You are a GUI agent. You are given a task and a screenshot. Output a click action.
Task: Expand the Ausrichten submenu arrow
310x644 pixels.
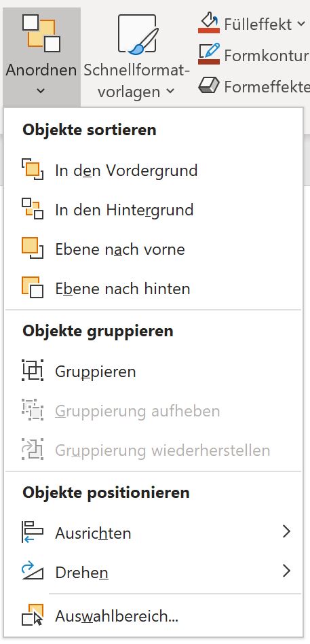286,531
